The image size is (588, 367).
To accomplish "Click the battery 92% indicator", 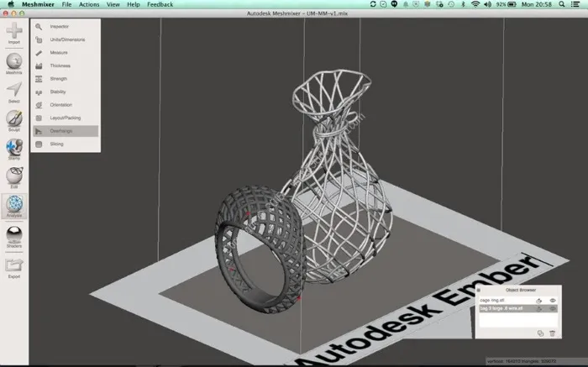I will tap(507, 4).
